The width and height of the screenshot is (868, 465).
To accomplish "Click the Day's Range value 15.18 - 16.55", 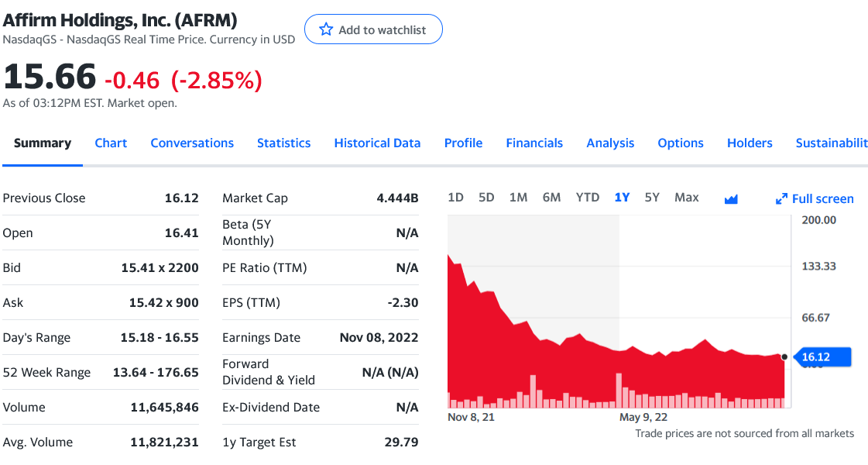I will [x=160, y=338].
